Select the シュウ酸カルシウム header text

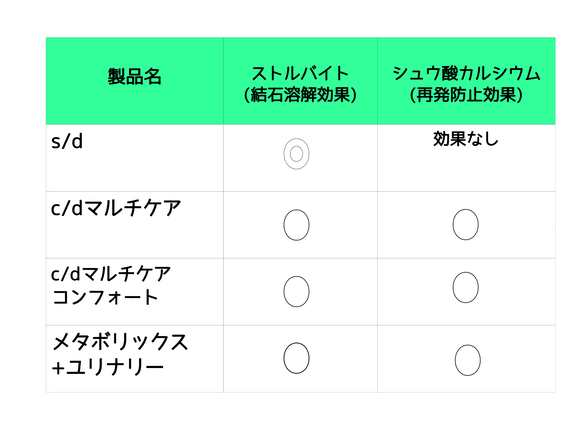pos(466,73)
